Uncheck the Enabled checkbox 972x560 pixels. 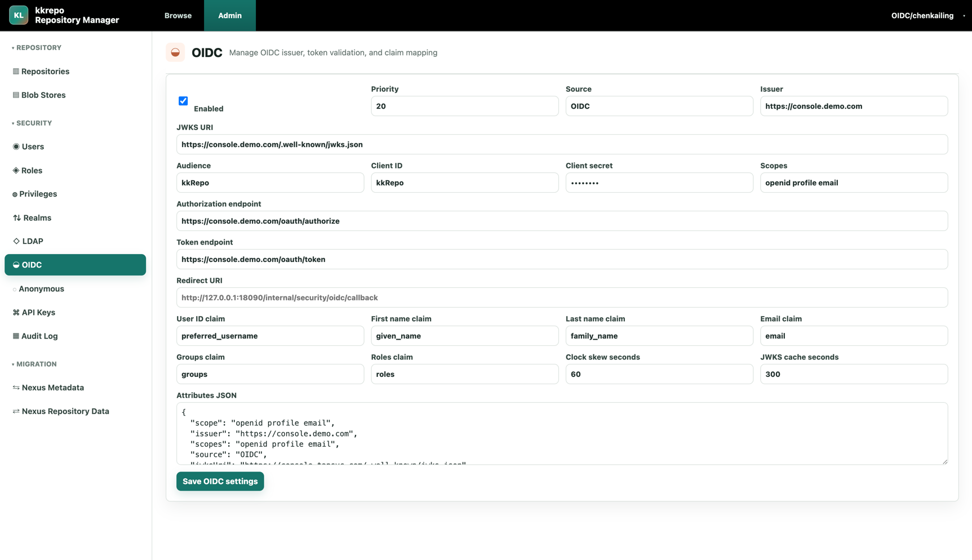pos(183,101)
